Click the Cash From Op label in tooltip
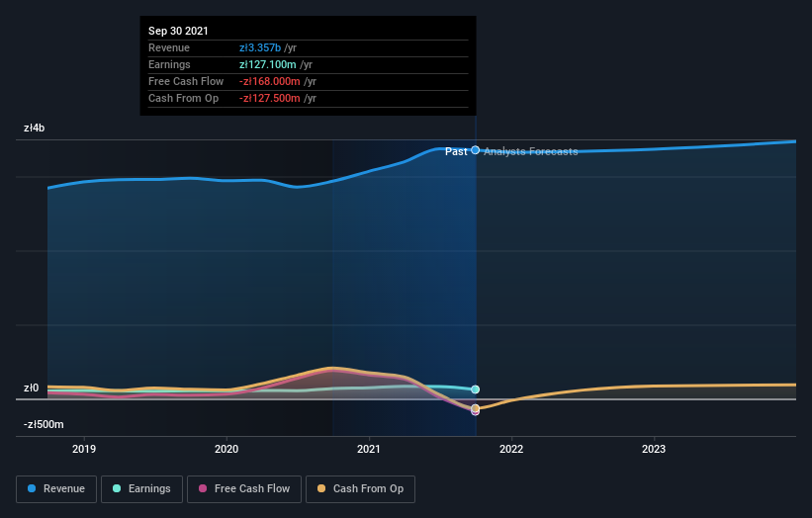812x518 pixels. click(183, 98)
